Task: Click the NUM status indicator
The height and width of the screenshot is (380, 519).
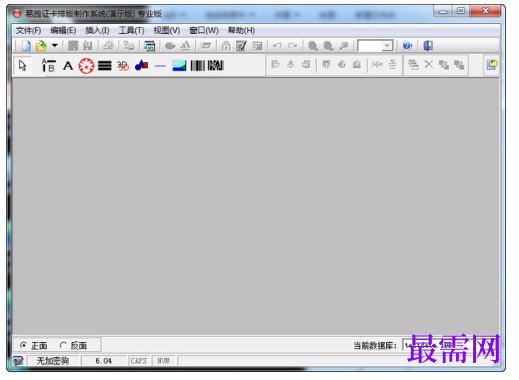Action: pyautogui.click(x=163, y=361)
